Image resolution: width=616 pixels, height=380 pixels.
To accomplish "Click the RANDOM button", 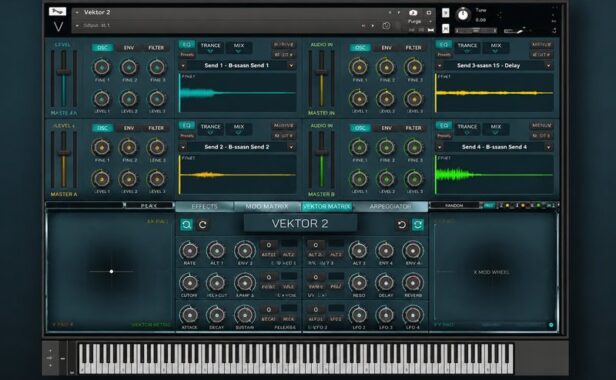I will point(454,206).
